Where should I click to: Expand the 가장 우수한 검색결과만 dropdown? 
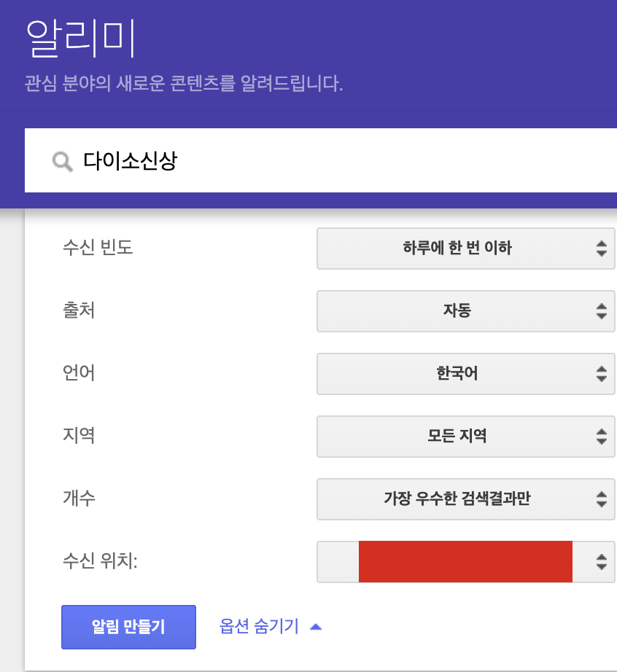pyautogui.click(x=457, y=499)
